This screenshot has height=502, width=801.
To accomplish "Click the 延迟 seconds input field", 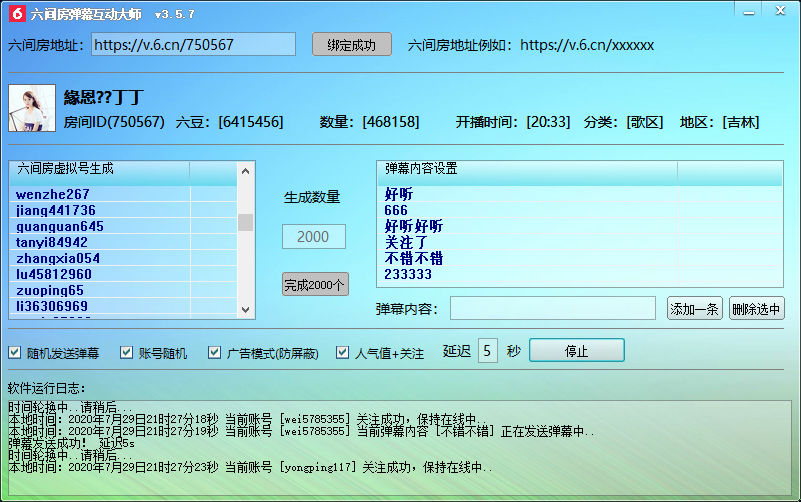I will point(488,351).
